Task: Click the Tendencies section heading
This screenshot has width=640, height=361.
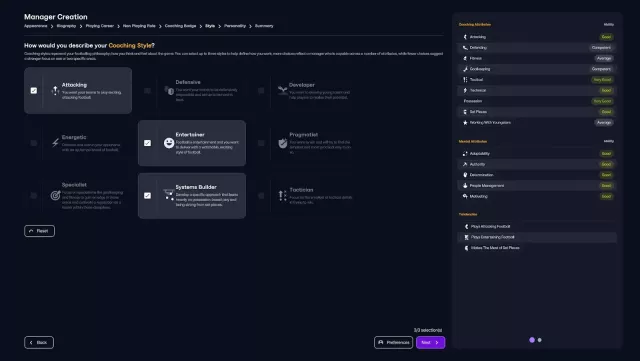Action: 468,214
